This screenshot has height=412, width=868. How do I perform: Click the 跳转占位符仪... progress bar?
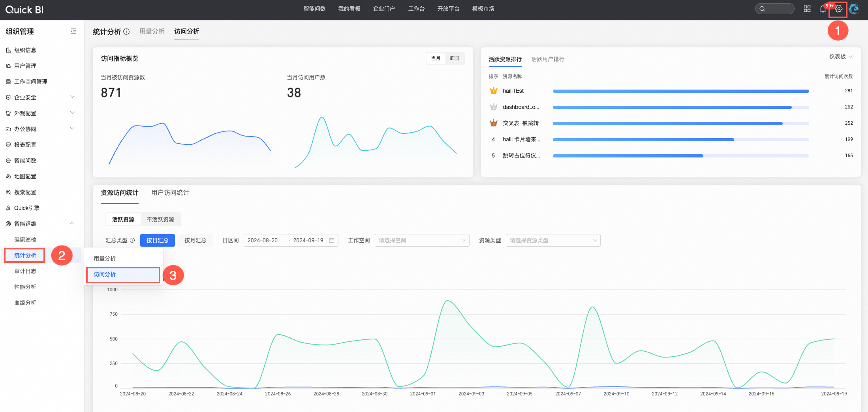click(x=681, y=156)
